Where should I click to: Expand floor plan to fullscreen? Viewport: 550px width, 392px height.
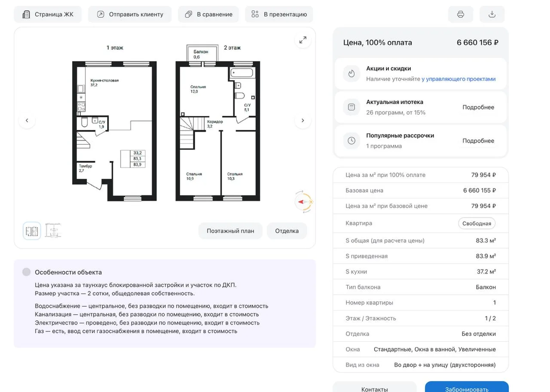coord(303,40)
